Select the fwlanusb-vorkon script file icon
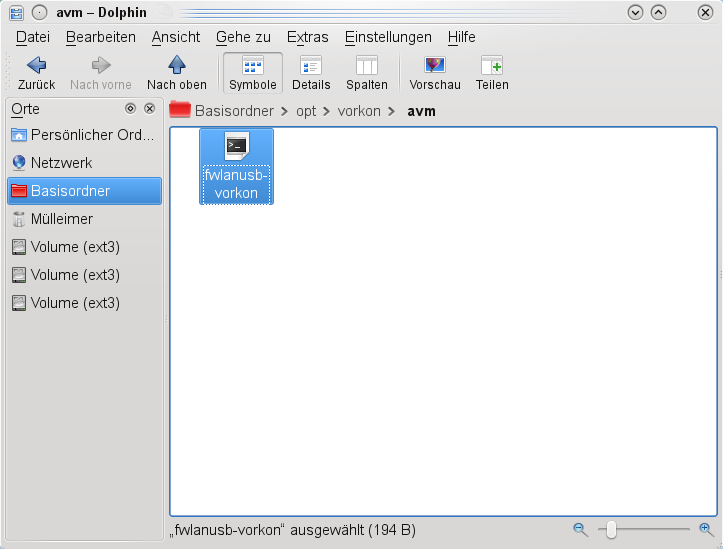 point(237,146)
